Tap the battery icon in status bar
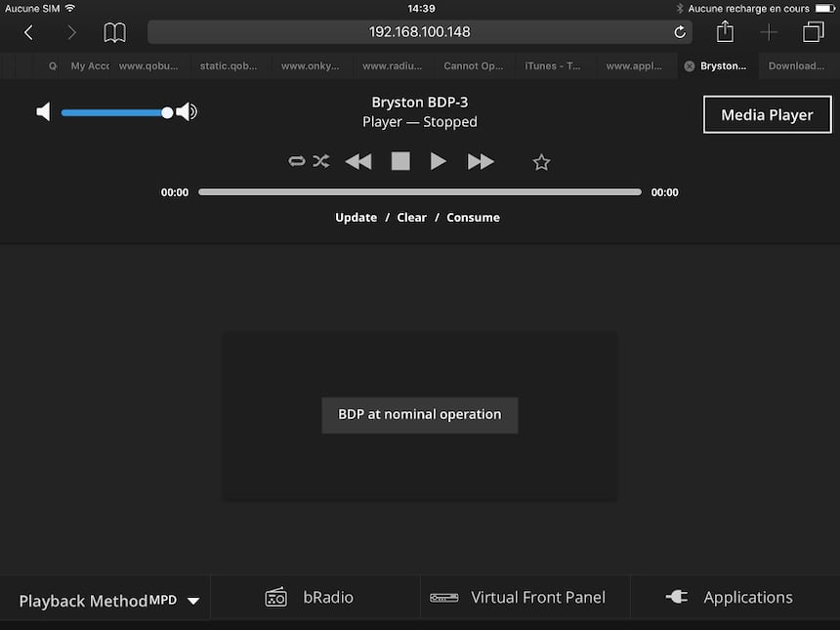 (825, 8)
